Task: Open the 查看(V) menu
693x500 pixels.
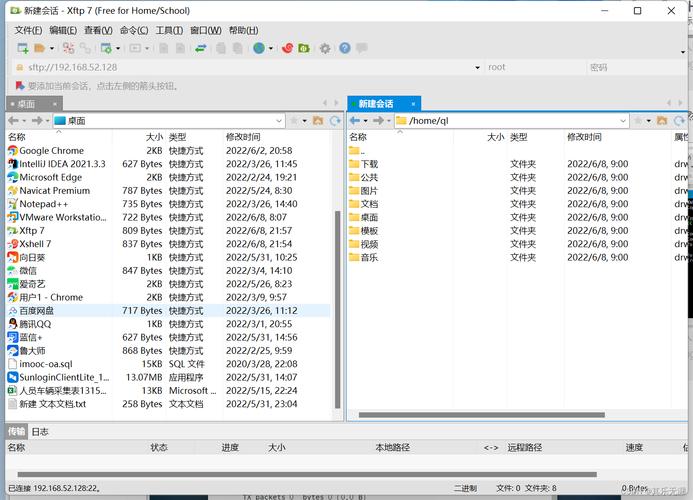Action: coord(99,30)
